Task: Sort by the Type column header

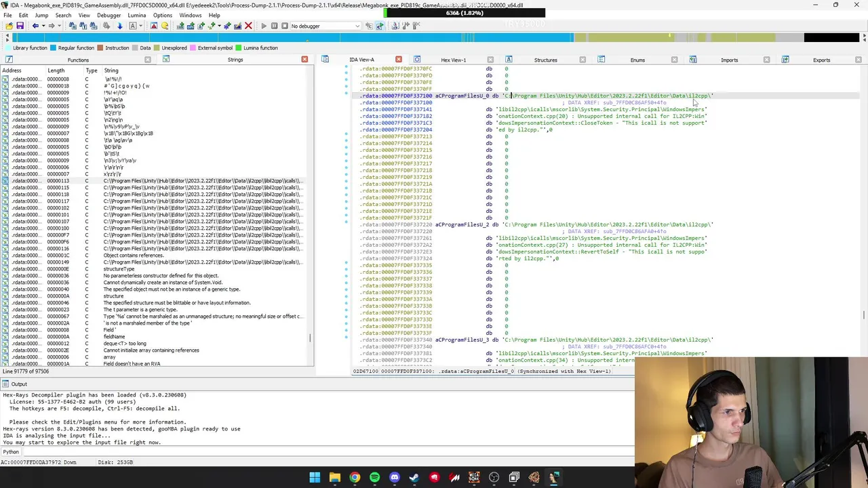Action: coord(92,70)
